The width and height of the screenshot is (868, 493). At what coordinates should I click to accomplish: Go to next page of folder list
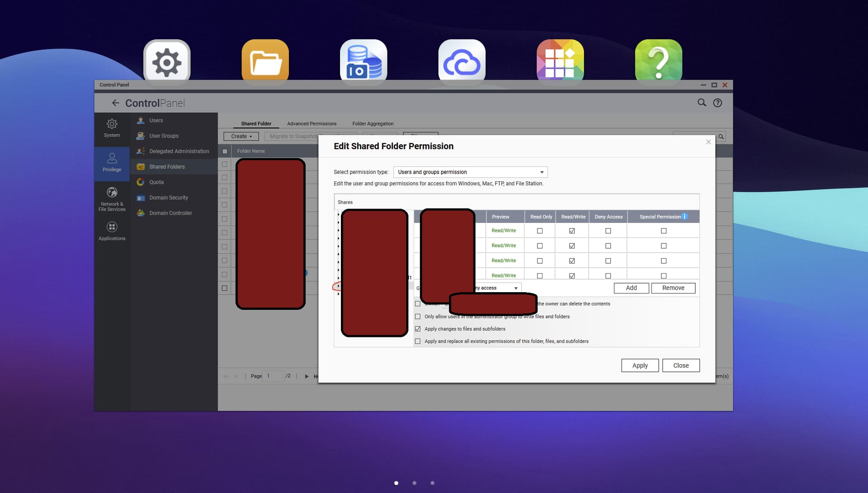[307, 376]
